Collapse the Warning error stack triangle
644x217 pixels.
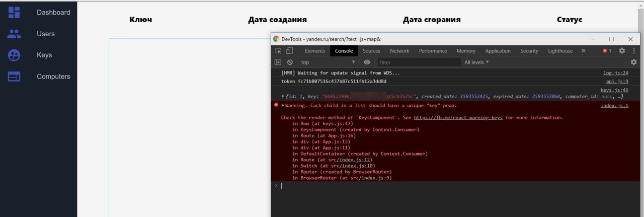click(x=283, y=105)
